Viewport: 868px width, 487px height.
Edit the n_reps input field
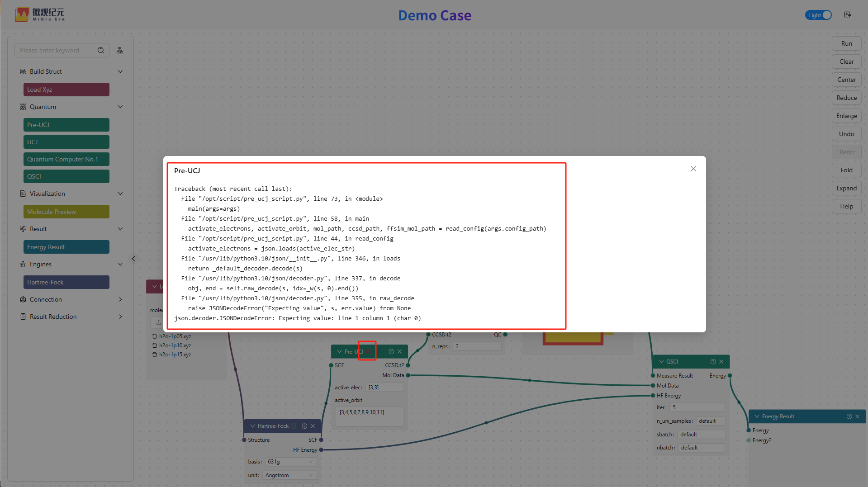pyautogui.click(x=477, y=346)
